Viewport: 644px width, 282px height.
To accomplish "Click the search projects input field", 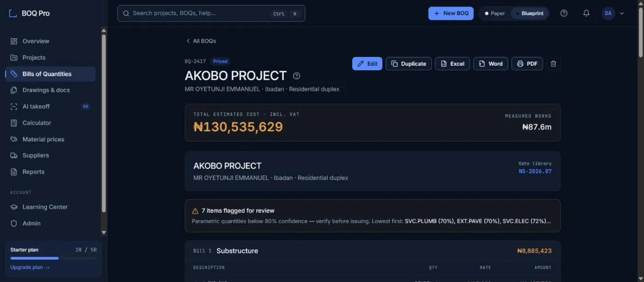I will pos(211,13).
